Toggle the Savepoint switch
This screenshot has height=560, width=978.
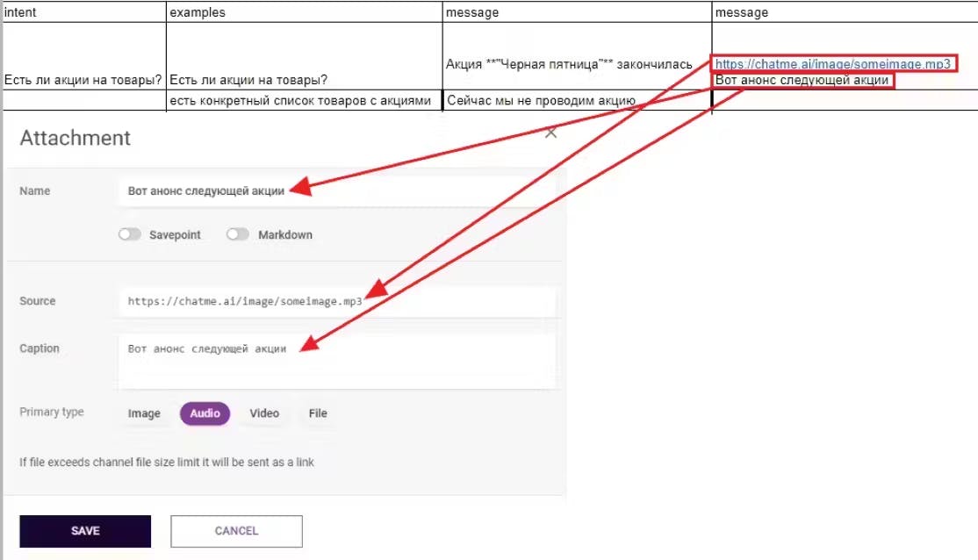point(130,234)
